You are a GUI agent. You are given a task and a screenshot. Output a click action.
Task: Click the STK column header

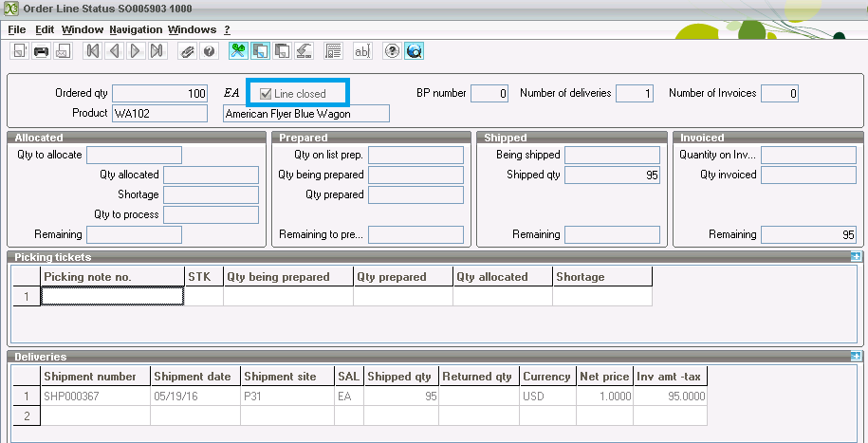[x=204, y=276]
